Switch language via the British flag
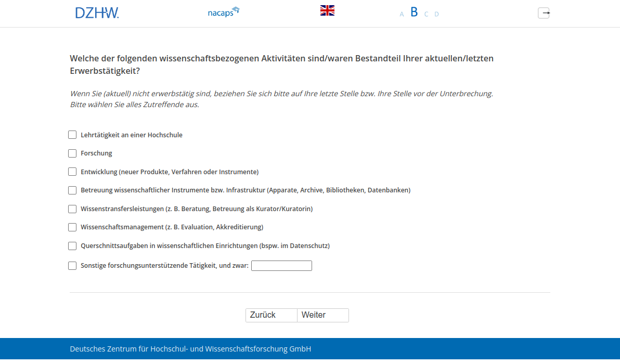 pos(327,10)
